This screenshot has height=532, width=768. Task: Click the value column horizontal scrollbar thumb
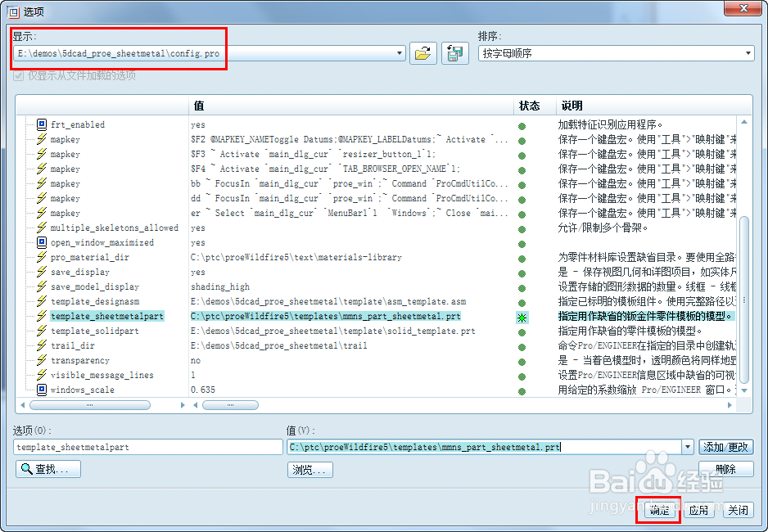point(230,405)
